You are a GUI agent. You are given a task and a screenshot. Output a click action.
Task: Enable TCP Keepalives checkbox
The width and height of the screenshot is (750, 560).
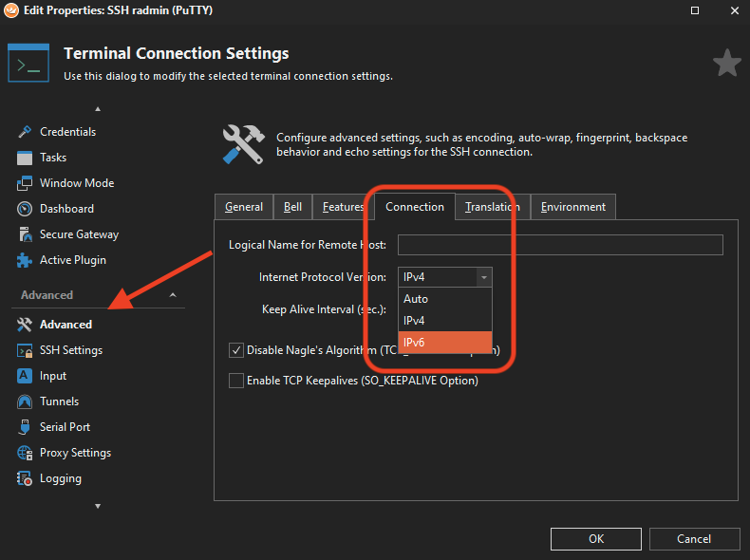236,381
